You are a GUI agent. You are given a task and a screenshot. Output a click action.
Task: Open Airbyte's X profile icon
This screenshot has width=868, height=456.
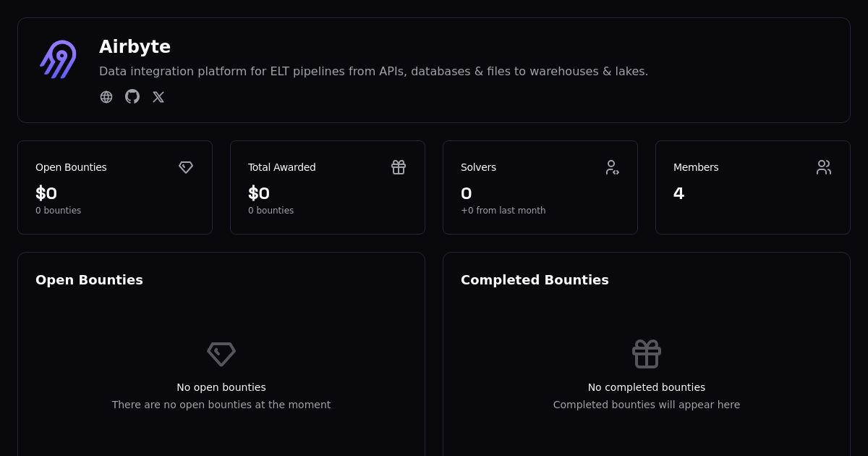(x=158, y=96)
